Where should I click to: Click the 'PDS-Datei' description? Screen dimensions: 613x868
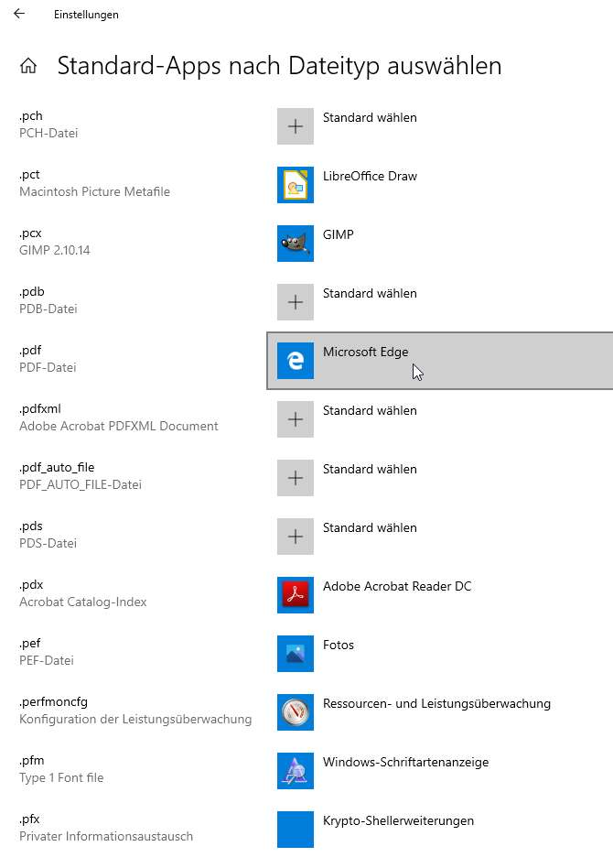point(48,544)
